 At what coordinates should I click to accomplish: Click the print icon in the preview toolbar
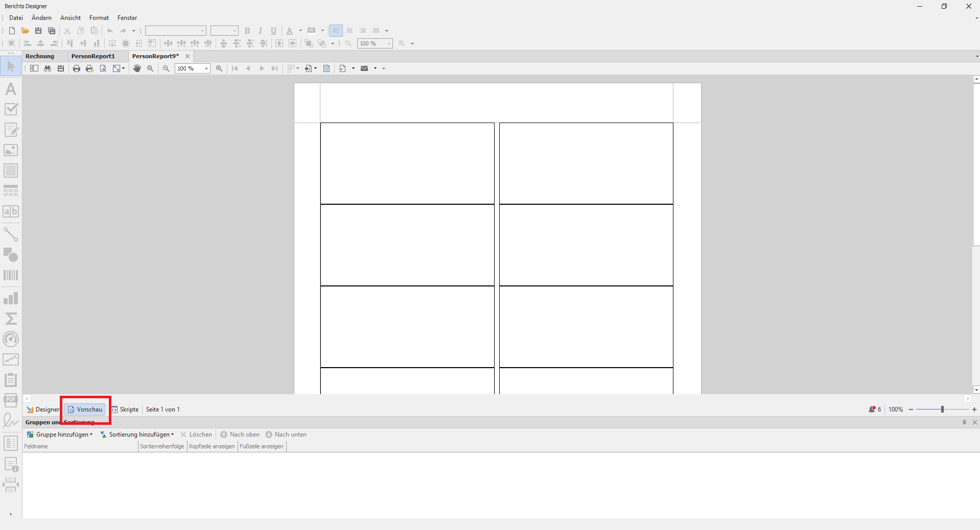tap(77, 68)
